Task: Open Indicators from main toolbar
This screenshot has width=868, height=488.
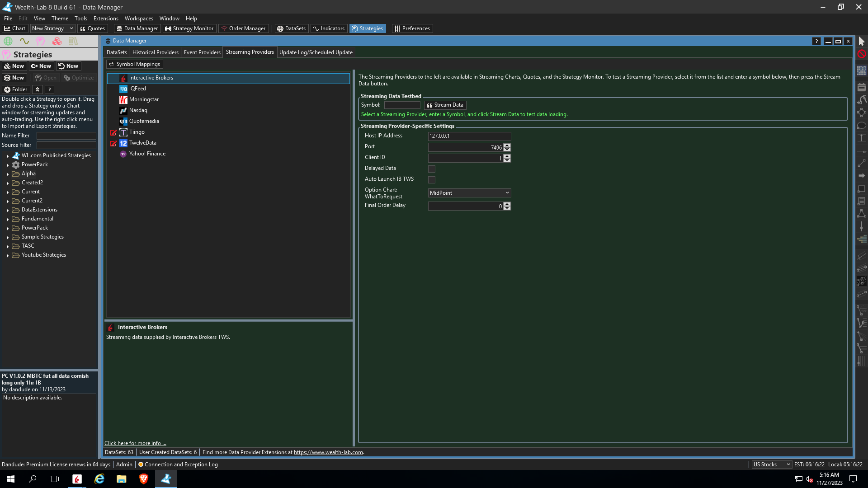Action: click(329, 28)
